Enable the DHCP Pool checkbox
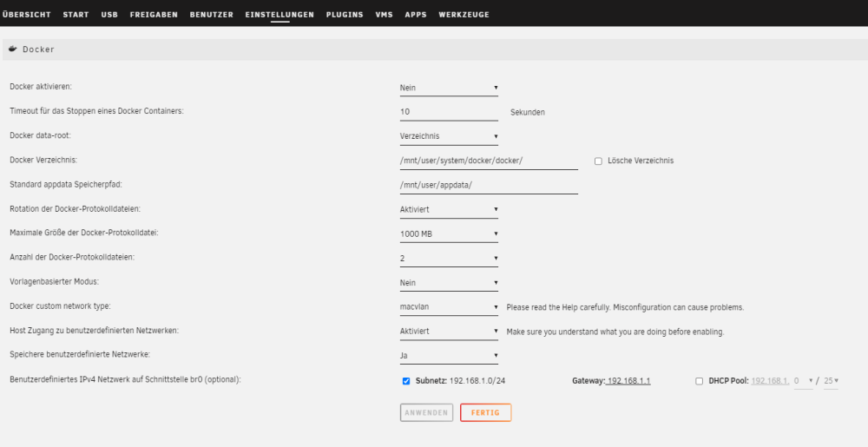The width and height of the screenshot is (868, 447). [x=699, y=381]
